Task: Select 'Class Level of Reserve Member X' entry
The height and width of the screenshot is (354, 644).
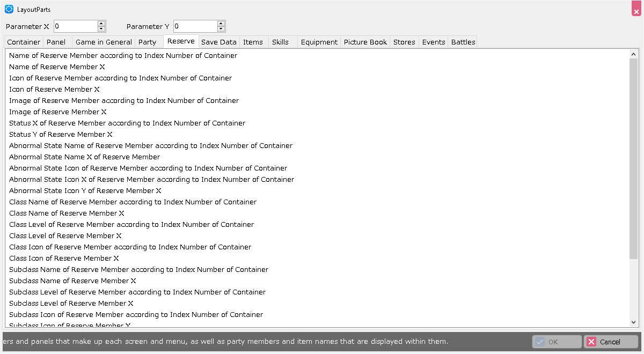Action: (x=65, y=236)
